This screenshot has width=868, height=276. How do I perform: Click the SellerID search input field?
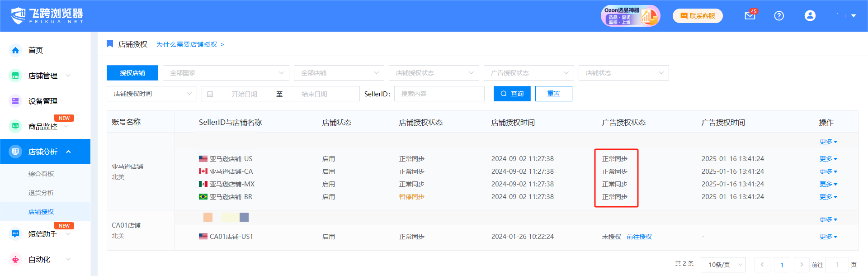pyautogui.click(x=439, y=94)
